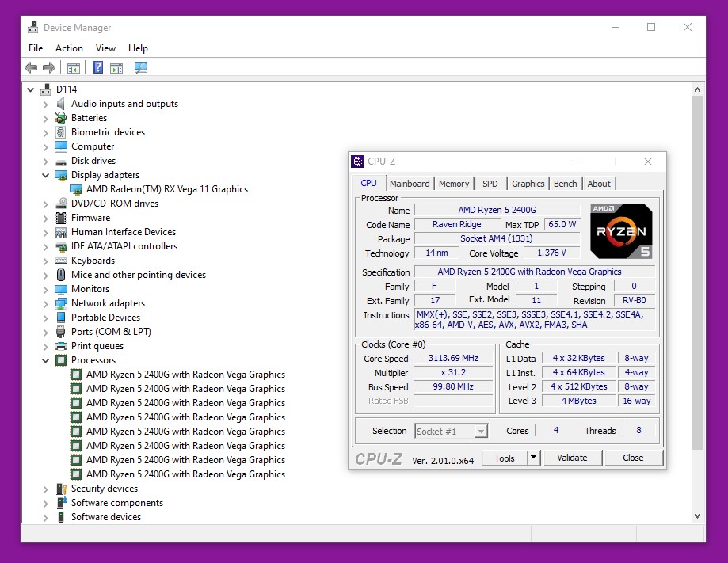Screen dimensions: 728x563
Task: Open the Tools dropdown arrow in CPU-Z
Action: click(533, 458)
